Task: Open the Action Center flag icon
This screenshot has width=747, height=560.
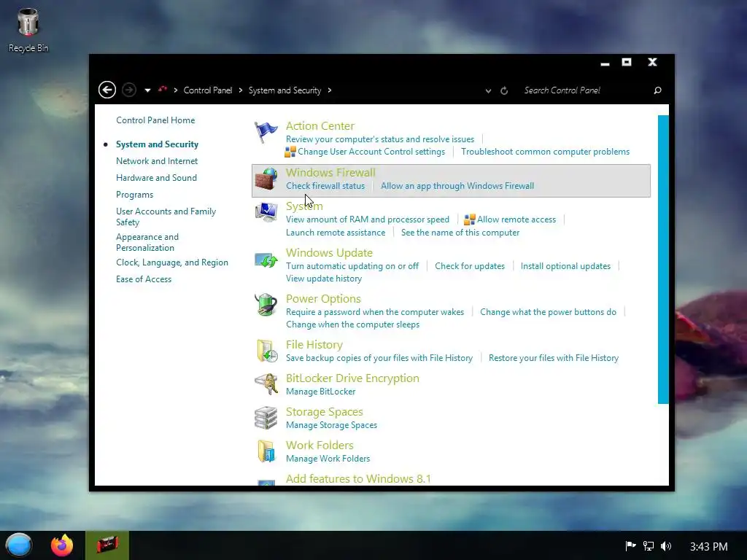Action: 266,132
